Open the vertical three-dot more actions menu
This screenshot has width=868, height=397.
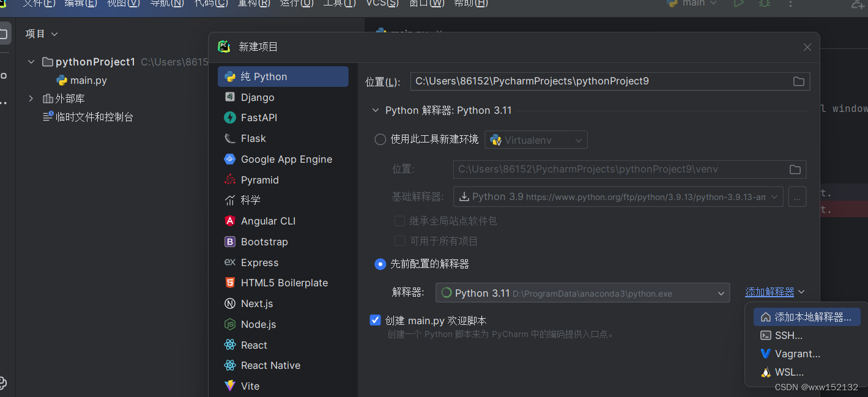[791, 3]
